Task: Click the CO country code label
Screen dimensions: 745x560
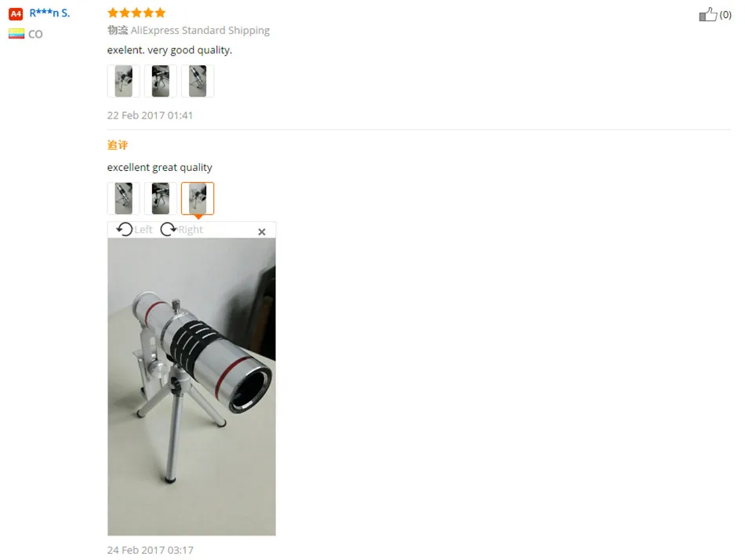Action: tap(35, 35)
